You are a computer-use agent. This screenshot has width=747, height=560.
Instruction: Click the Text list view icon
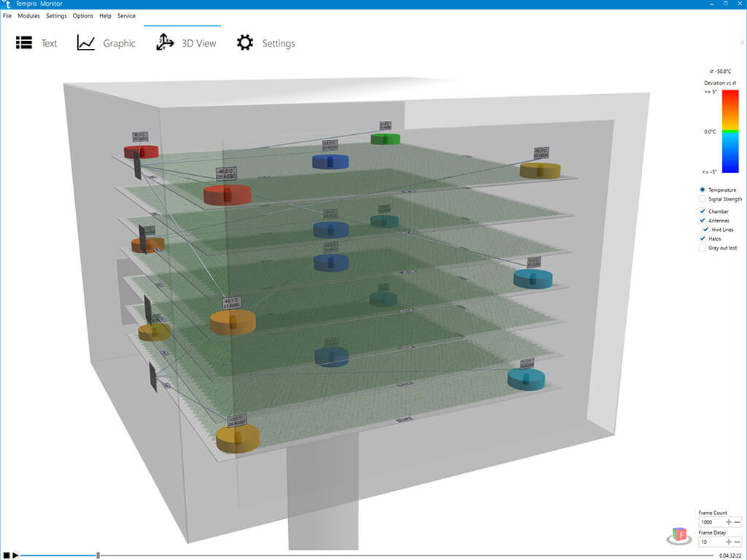click(x=24, y=43)
